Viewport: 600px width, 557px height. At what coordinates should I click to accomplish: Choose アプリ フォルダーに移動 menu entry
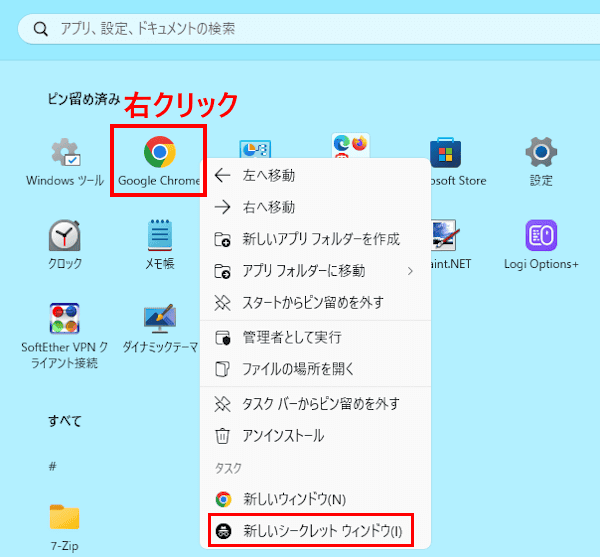[x=315, y=271]
